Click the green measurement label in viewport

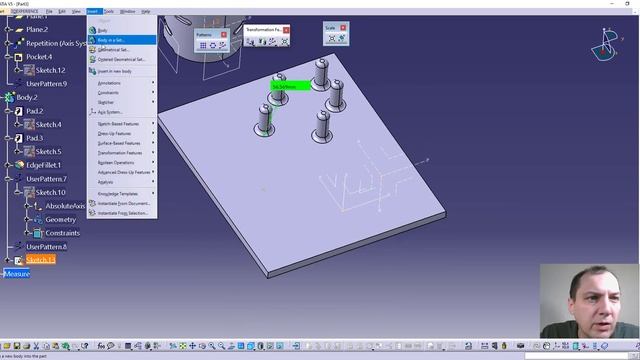[x=290, y=87]
